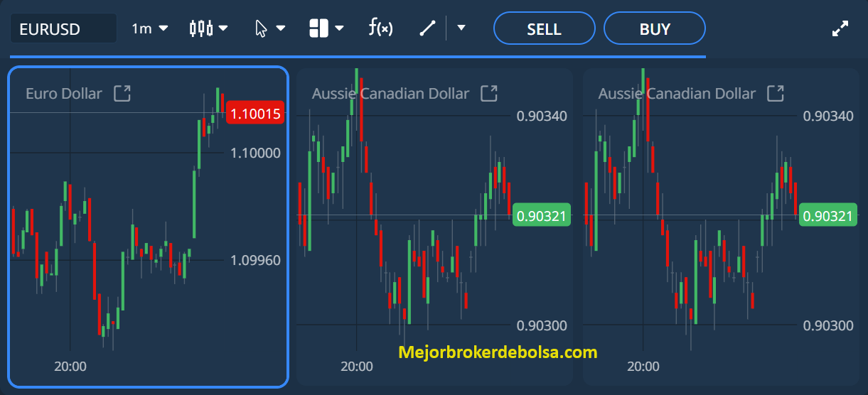
Task: Click the red 1.10015 price label
Action: pyautogui.click(x=255, y=112)
